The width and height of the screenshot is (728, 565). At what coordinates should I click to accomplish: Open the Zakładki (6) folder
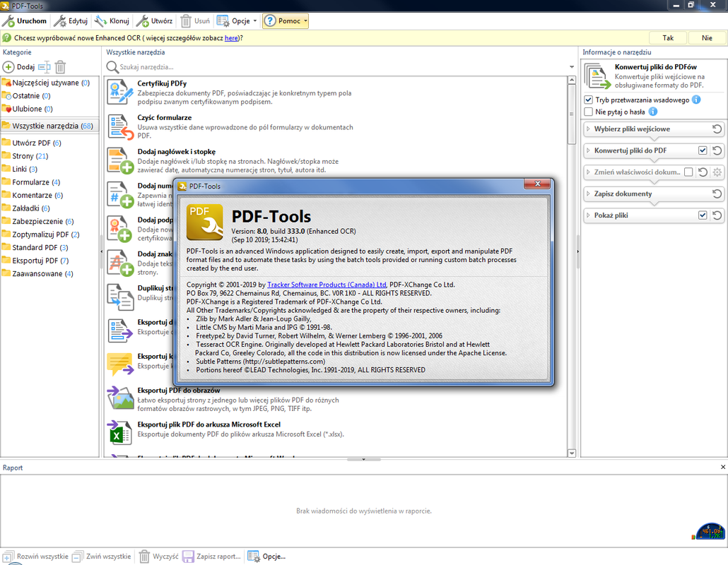tap(49, 208)
